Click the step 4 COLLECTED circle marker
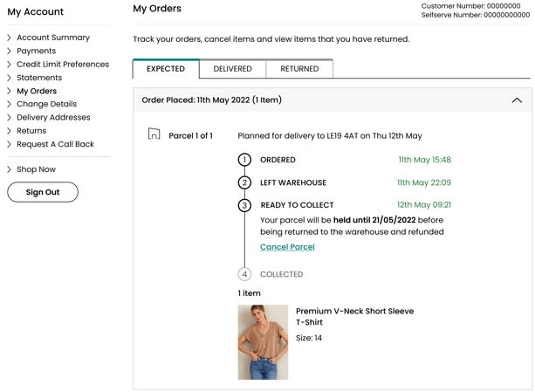The image size is (535, 392). tap(244, 274)
